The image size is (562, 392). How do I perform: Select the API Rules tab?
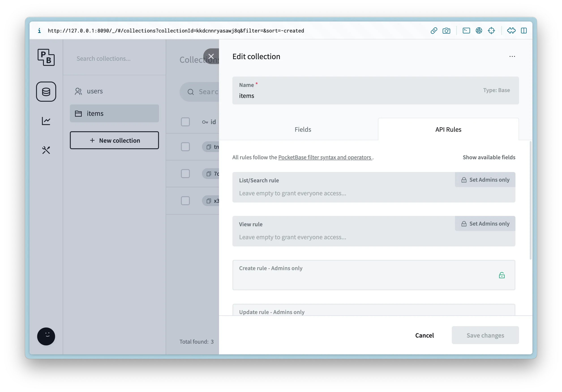(448, 129)
